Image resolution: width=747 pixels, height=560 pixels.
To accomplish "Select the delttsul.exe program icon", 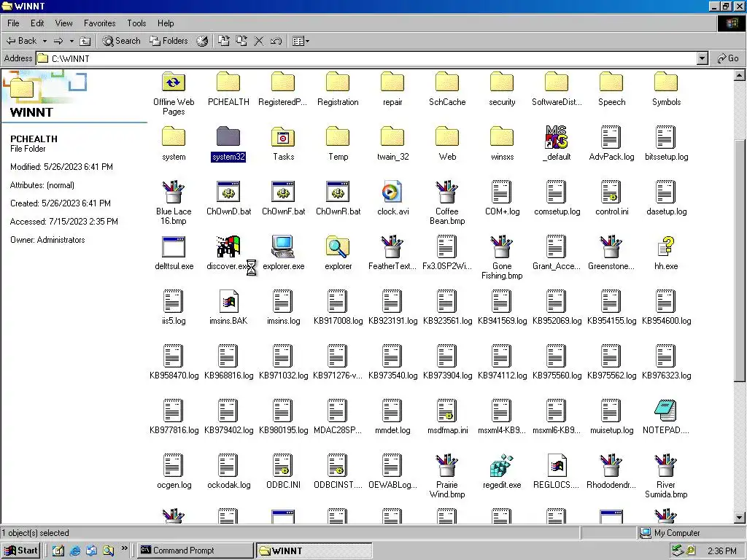I will click(174, 246).
